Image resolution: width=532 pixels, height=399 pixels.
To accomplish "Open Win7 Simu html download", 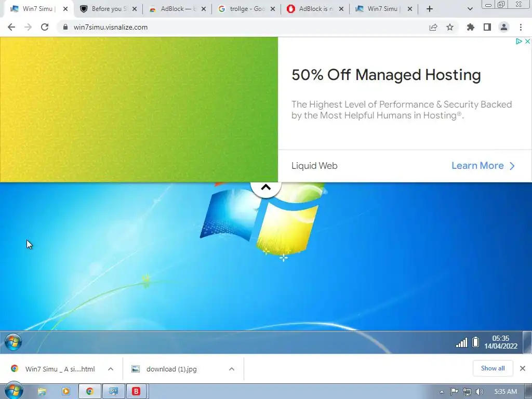I will click(55, 369).
